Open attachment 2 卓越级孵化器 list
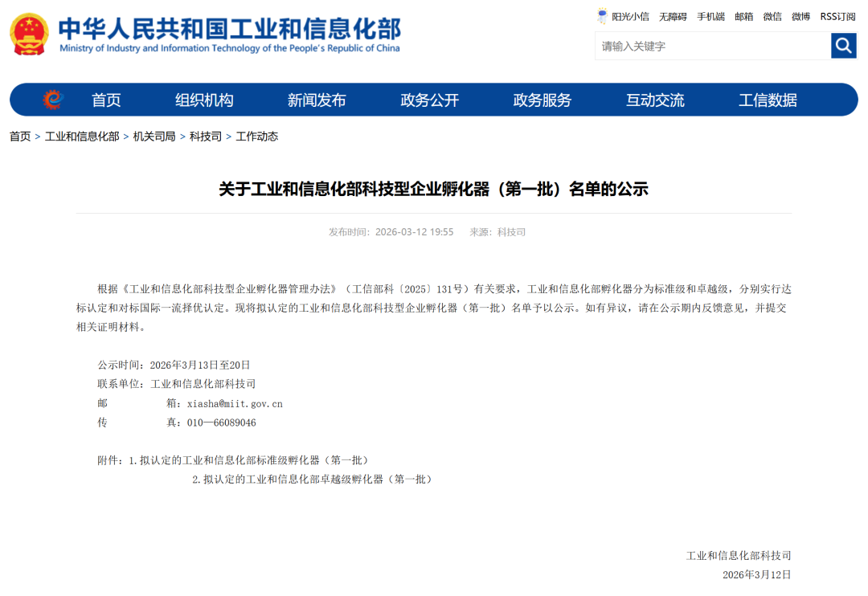Image resolution: width=868 pixels, height=596 pixels. pyautogui.click(x=312, y=479)
